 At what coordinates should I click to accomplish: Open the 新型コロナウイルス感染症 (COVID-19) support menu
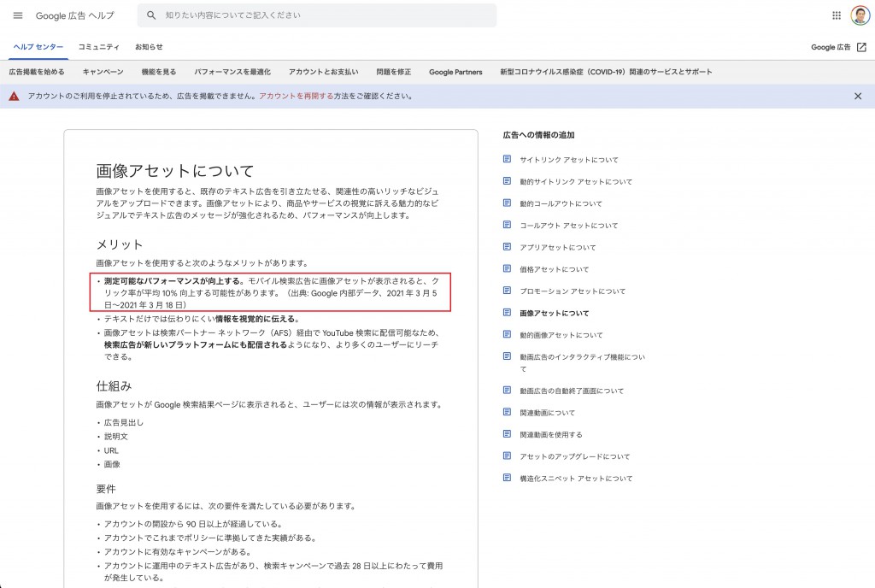[606, 72]
